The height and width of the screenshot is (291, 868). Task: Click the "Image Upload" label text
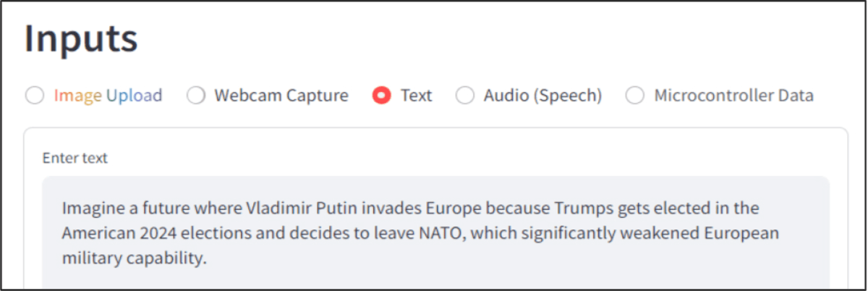coord(108,96)
